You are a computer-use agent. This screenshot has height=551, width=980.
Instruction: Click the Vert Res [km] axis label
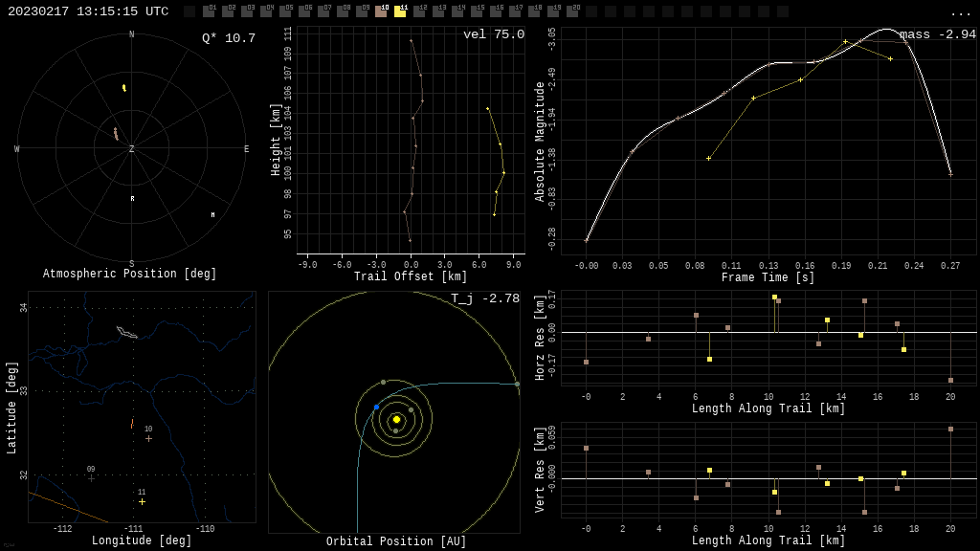click(x=540, y=470)
